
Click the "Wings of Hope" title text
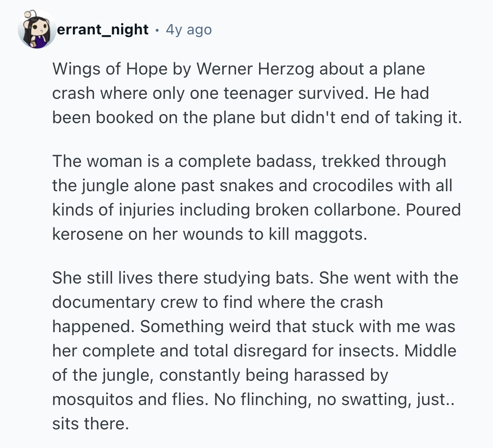pyautogui.click(x=110, y=69)
